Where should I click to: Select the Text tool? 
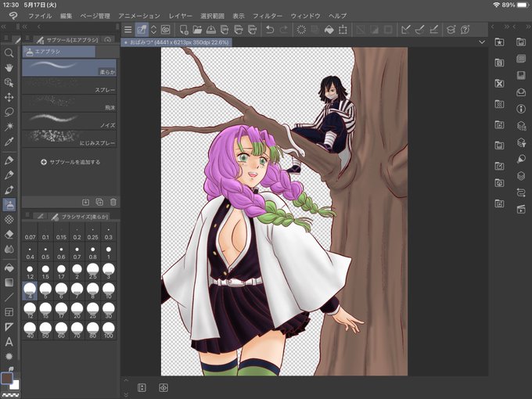click(x=9, y=342)
